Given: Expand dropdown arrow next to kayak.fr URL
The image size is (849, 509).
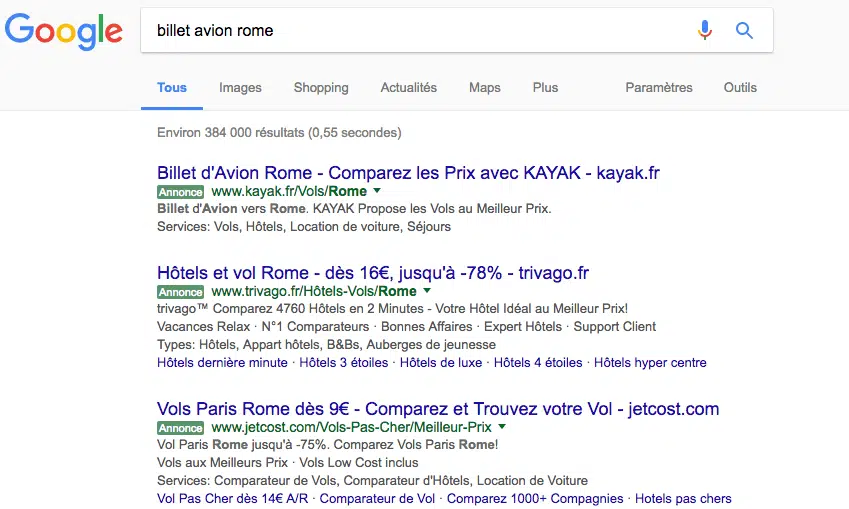Looking at the screenshot, I should pos(377,191).
